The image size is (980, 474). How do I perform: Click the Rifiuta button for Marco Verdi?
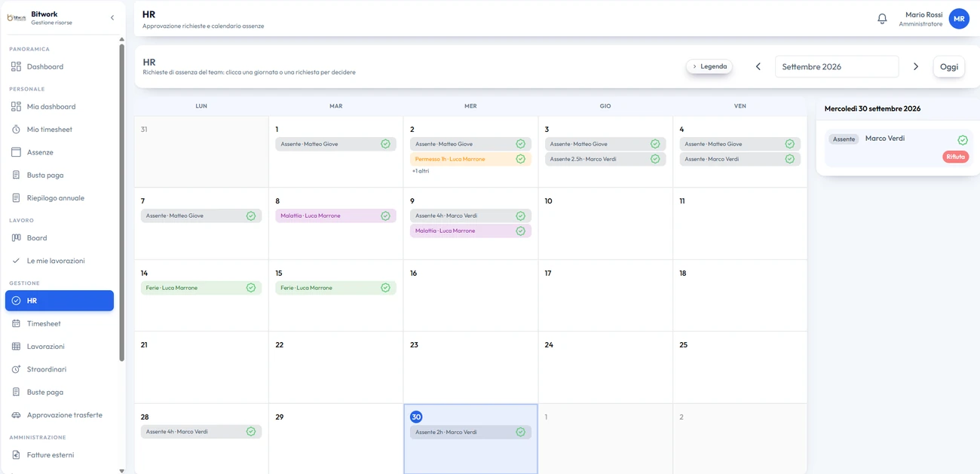coord(956,157)
